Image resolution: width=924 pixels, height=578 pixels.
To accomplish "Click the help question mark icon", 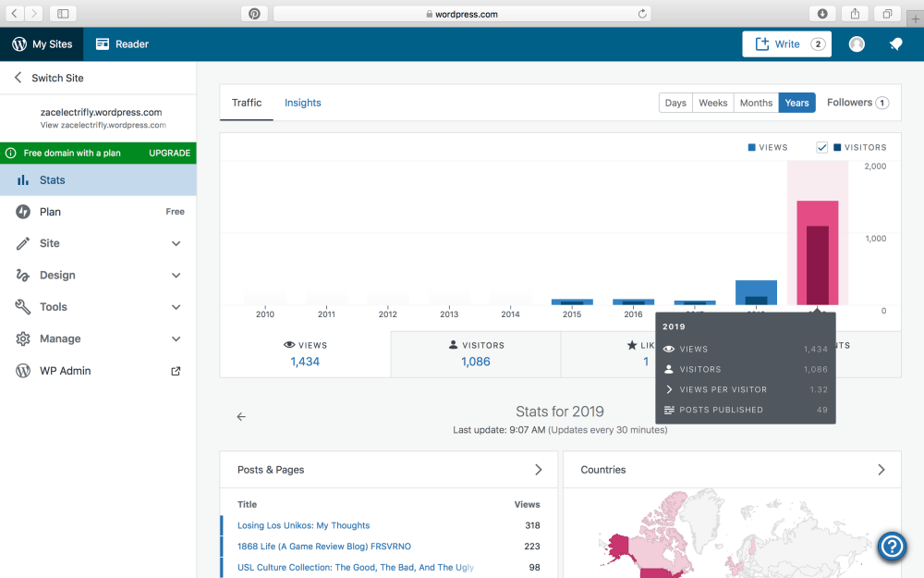I will [x=892, y=546].
